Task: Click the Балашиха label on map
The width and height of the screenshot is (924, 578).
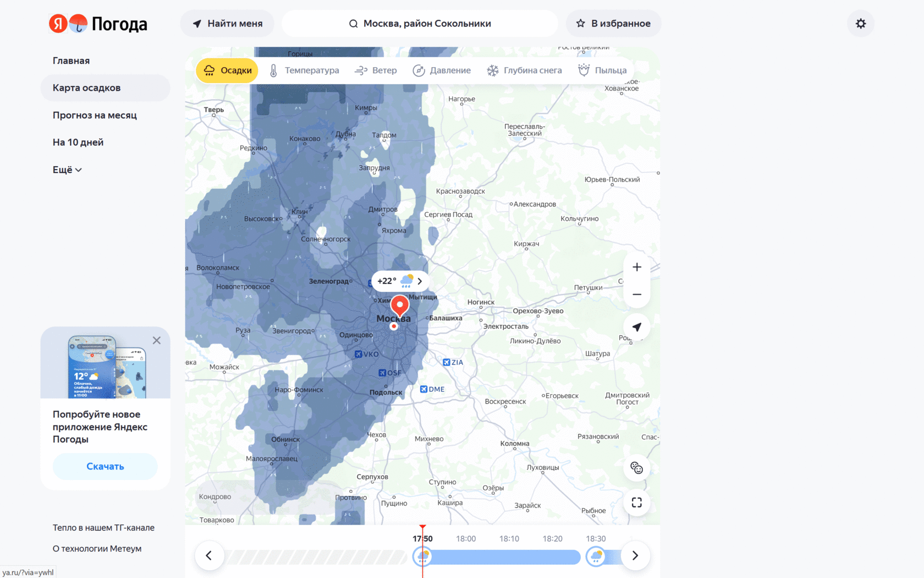Action: coord(446,318)
